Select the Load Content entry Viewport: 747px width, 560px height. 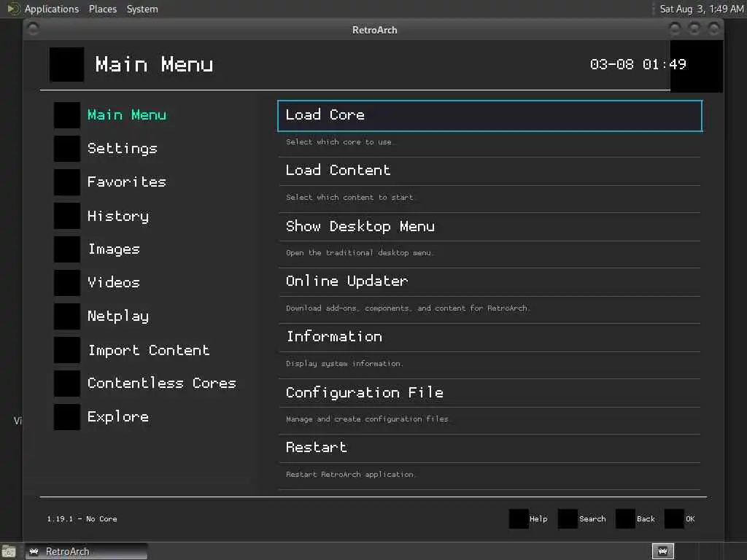coord(489,171)
